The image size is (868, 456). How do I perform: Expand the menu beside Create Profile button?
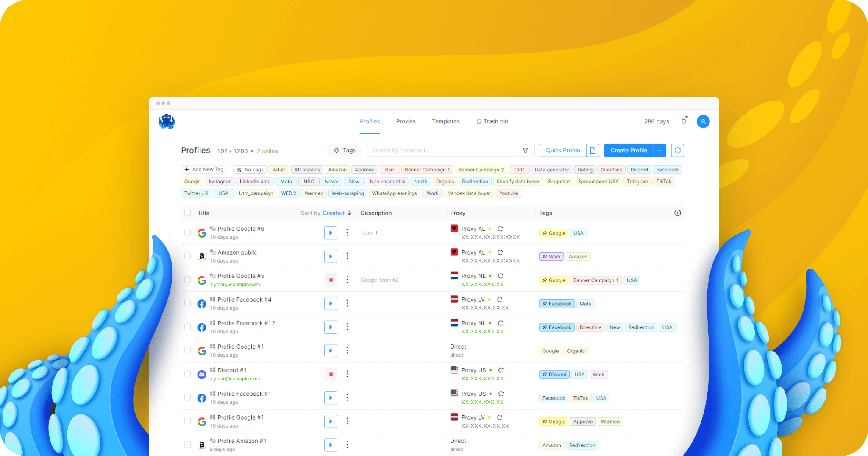pos(659,150)
